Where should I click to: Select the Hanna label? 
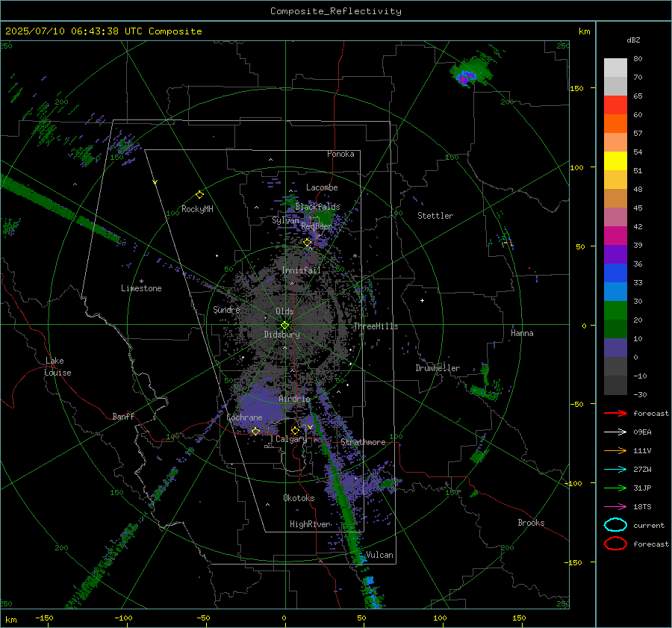[x=522, y=333]
